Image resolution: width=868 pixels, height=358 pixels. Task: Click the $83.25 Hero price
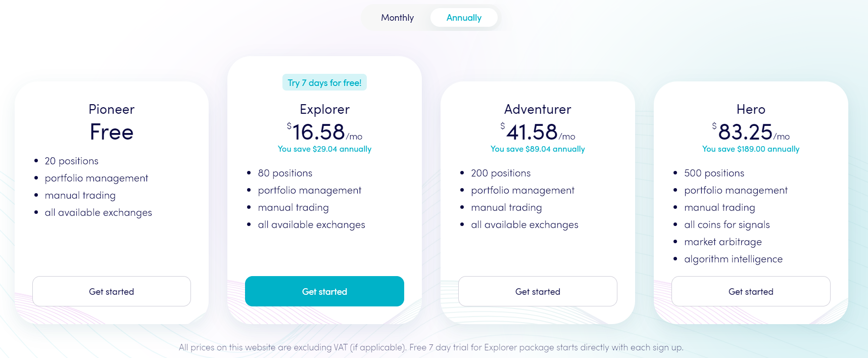coord(751,132)
